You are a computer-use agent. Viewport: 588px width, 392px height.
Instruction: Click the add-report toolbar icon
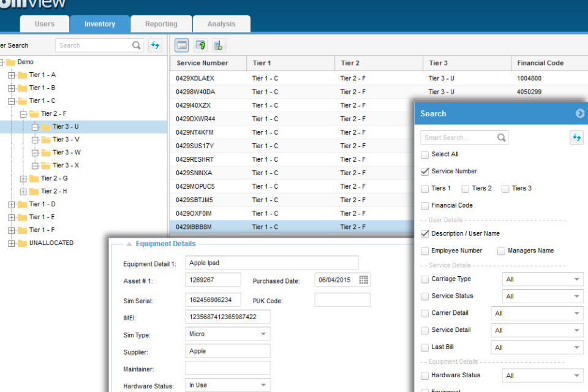pyautogui.click(x=218, y=45)
